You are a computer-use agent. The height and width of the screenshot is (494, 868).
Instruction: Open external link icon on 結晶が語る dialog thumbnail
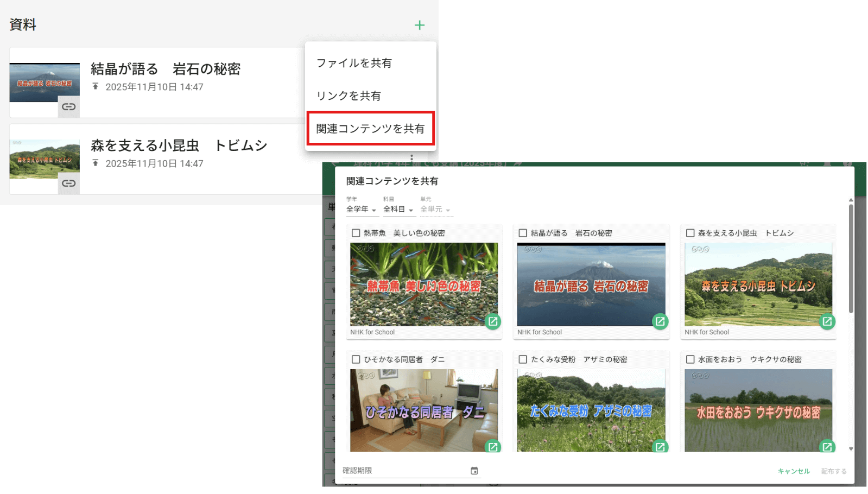click(660, 321)
